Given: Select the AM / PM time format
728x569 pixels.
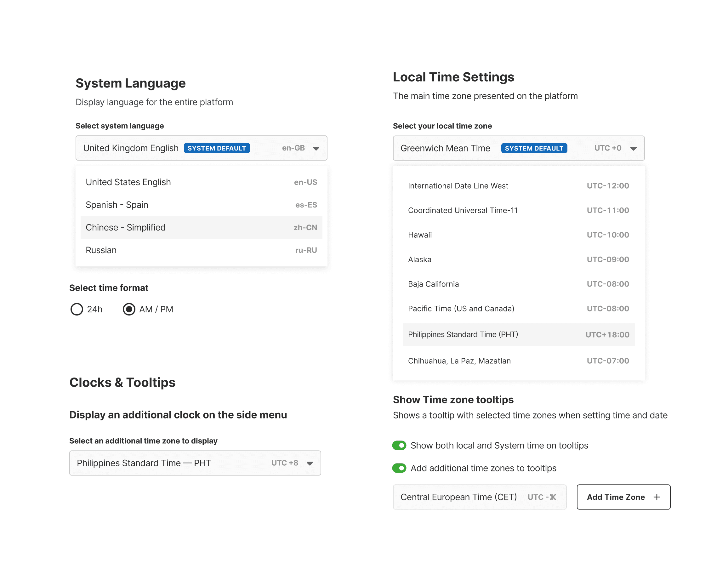Looking at the screenshot, I should click(x=129, y=309).
